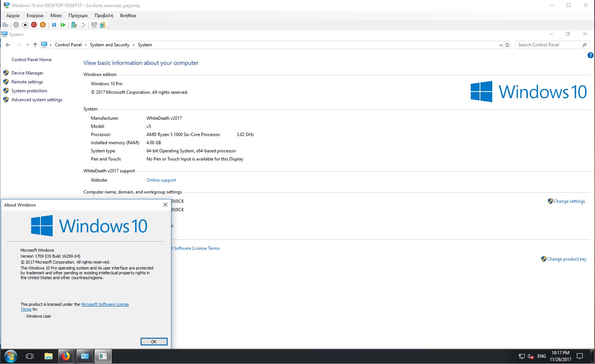Click the System breadcrumb
Screen dimensions: 595x364
[145, 45]
